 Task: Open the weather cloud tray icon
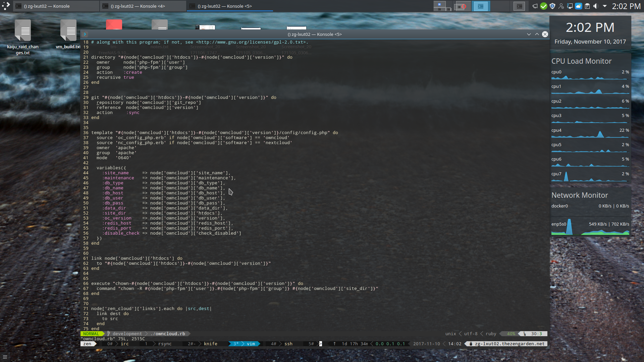tap(579, 6)
